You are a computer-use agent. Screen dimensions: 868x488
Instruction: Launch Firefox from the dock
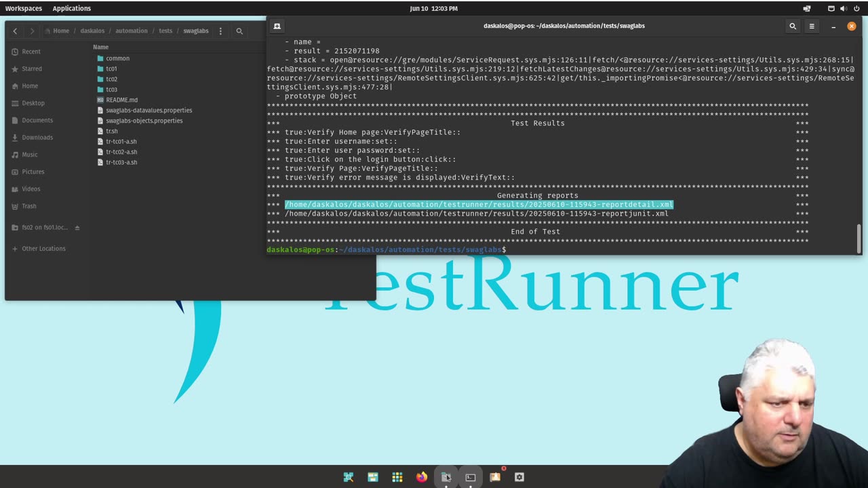422,477
